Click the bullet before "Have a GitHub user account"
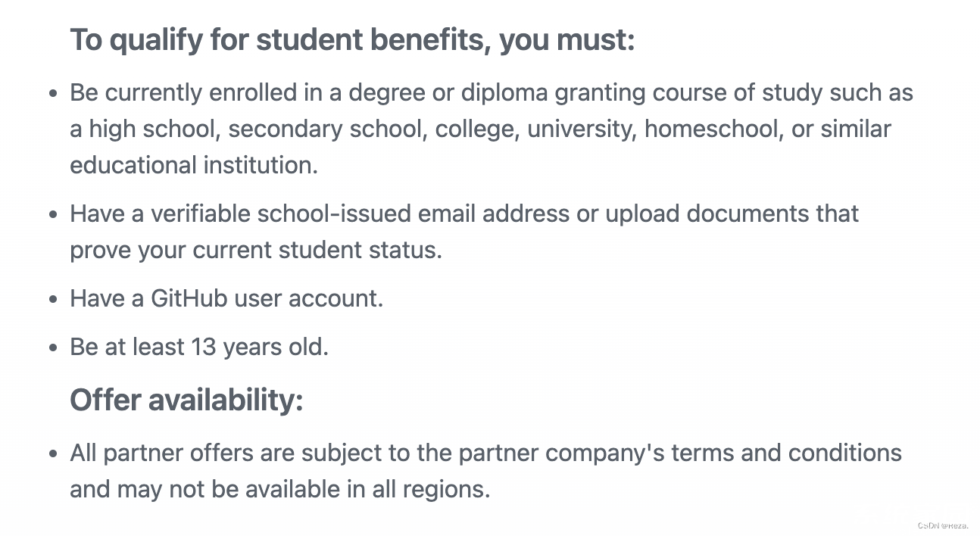Viewport: 980px width, 536px height. click(52, 299)
